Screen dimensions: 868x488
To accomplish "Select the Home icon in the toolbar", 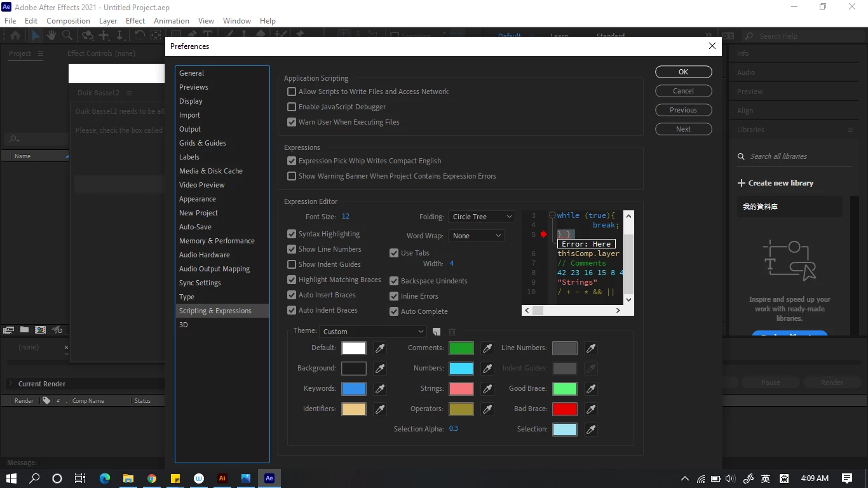I will (15, 36).
